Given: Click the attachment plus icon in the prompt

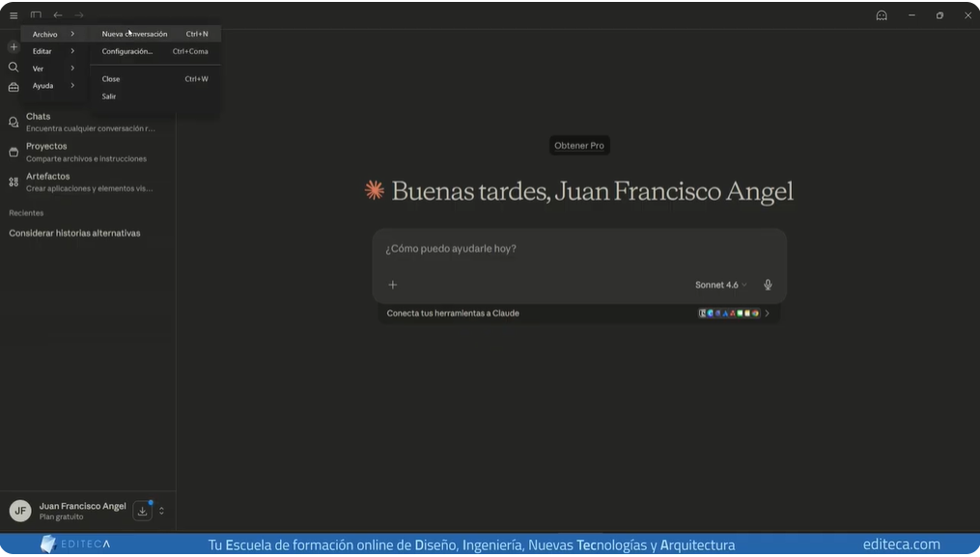Looking at the screenshot, I should point(393,285).
